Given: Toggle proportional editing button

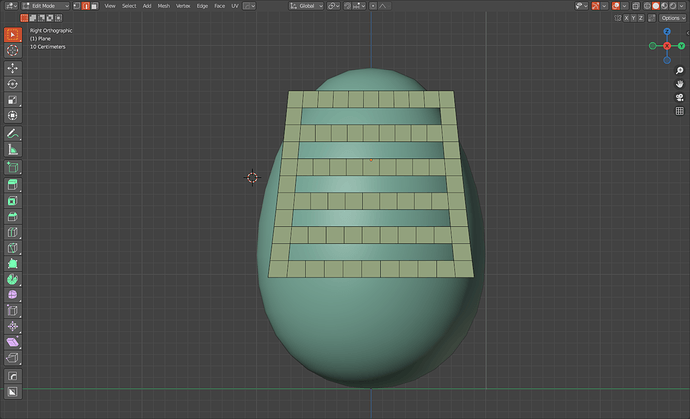Looking at the screenshot, I should tap(373, 6).
